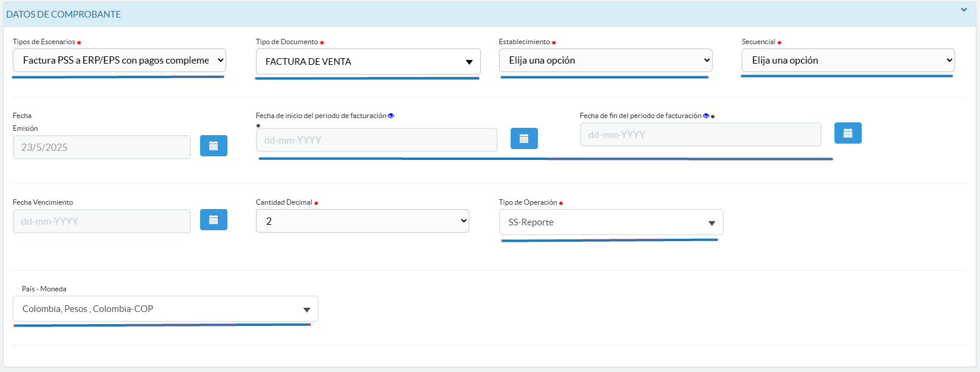Image resolution: width=980 pixels, height=372 pixels.
Task: Expand the Tipo de Documento selector
Action: (x=367, y=62)
